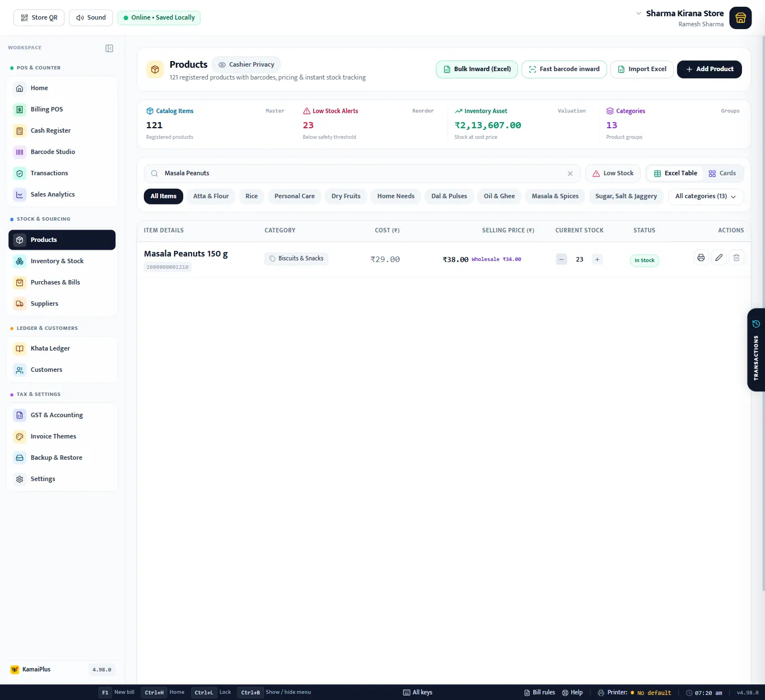Open All keys shortcut list
This screenshot has height=700, width=765.
coord(418,693)
